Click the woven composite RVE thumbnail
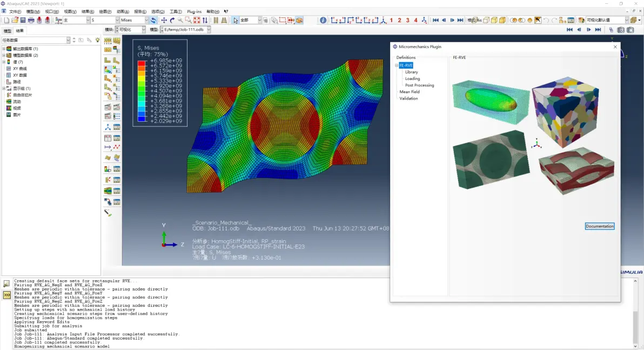 (x=576, y=170)
